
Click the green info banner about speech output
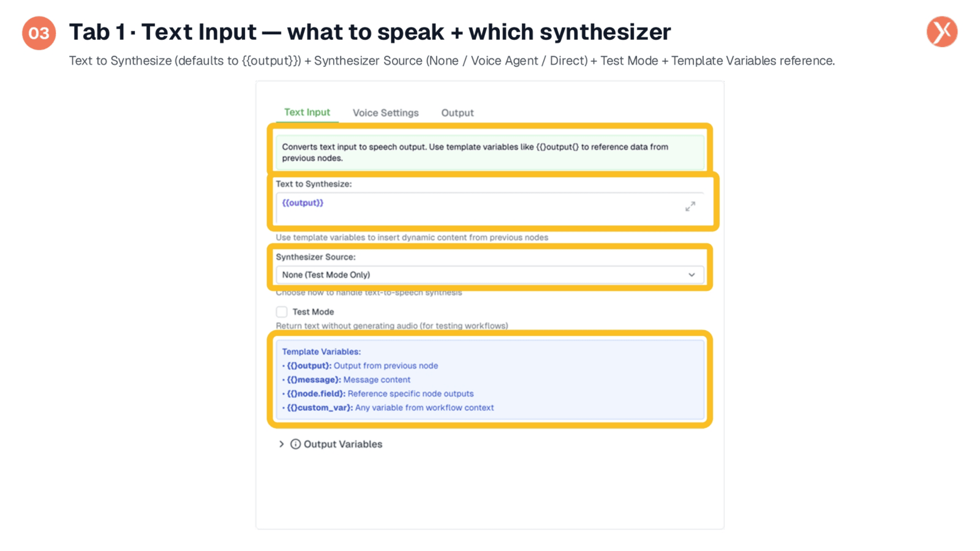tap(490, 152)
